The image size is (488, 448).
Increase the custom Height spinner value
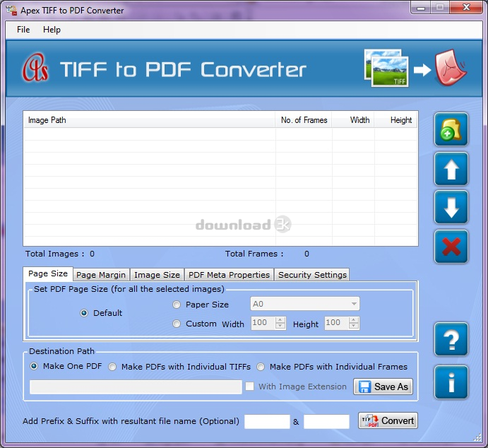[x=354, y=320]
